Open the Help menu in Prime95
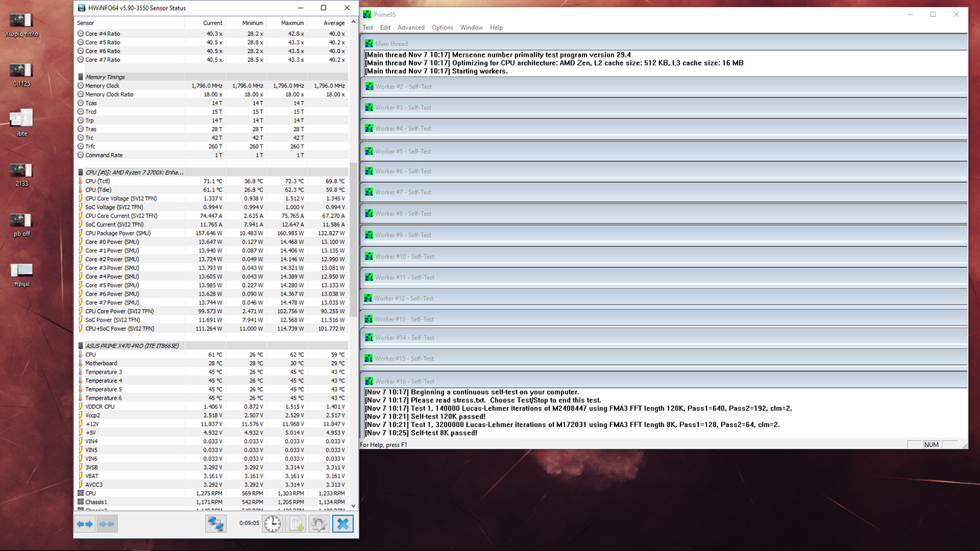This screenshot has width=980, height=551. coord(496,28)
